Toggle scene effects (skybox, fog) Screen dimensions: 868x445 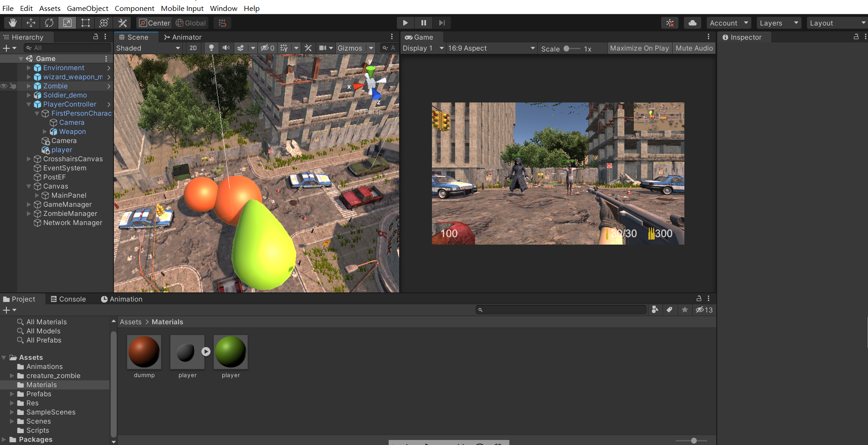[241, 48]
